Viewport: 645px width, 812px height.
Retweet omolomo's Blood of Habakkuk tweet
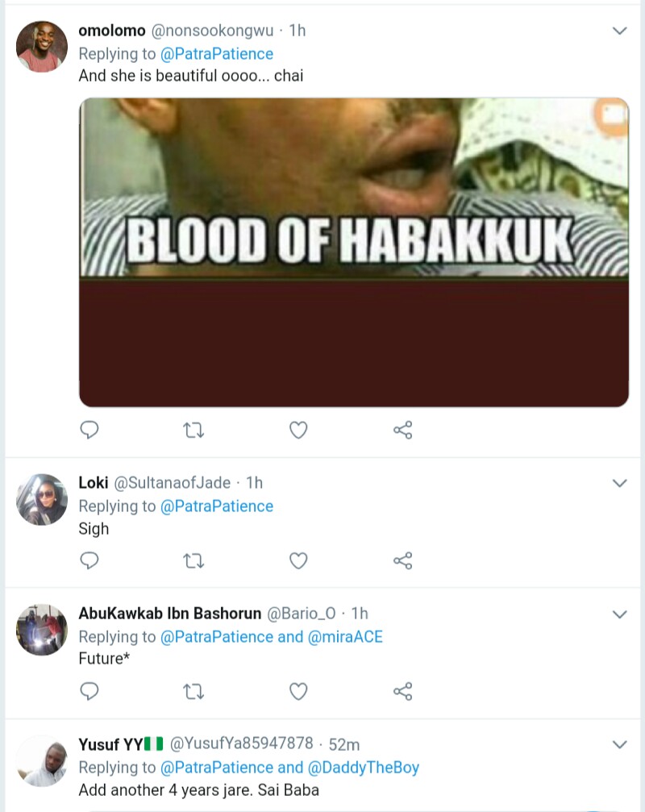click(x=194, y=431)
